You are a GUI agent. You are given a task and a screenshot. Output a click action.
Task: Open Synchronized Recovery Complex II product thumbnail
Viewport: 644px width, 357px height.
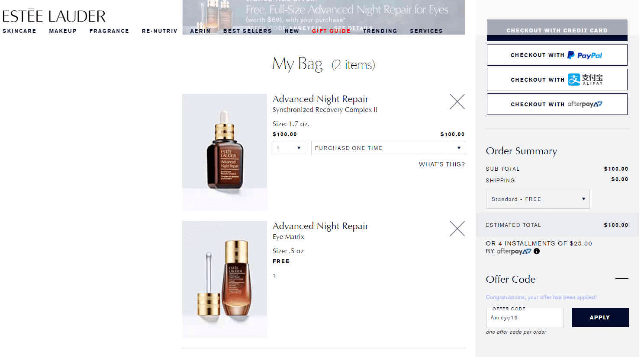coord(225,152)
